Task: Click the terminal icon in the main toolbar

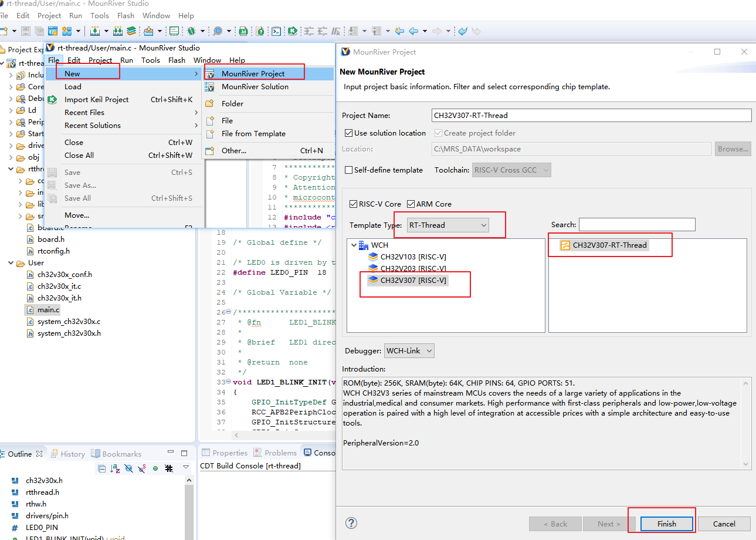Action: pyautogui.click(x=276, y=31)
